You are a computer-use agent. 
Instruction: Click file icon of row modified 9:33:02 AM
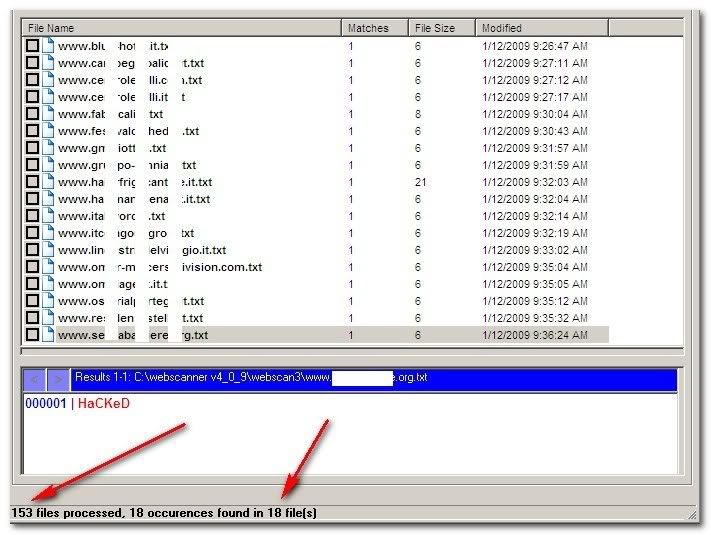tap(48, 250)
